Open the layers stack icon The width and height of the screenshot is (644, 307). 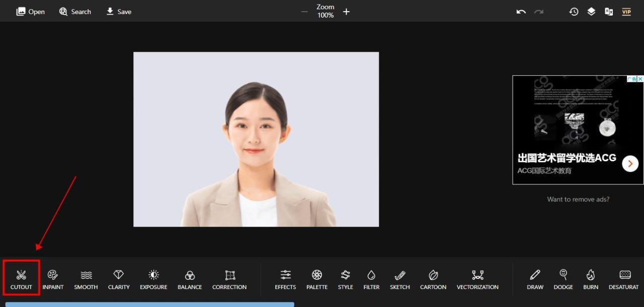(591, 12)
